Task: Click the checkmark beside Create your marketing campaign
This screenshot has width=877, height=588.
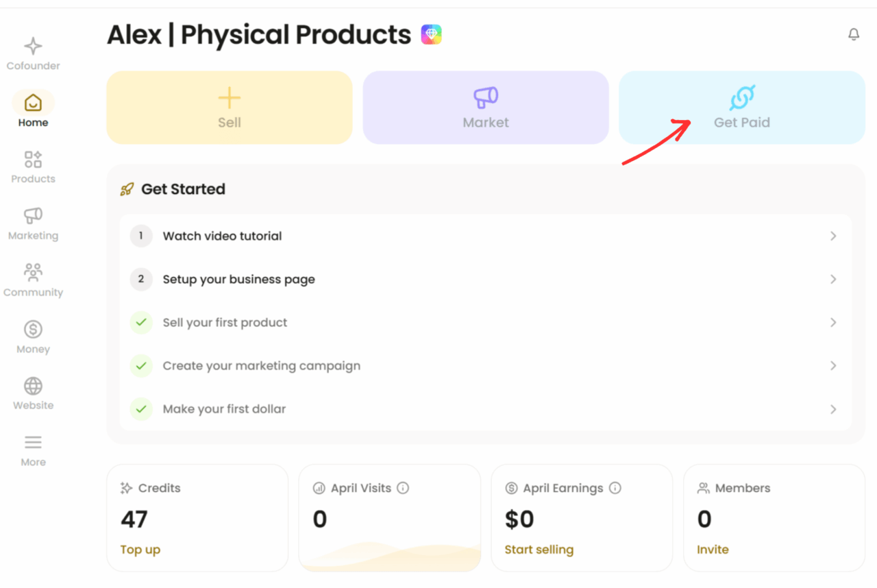Action: 141,366
